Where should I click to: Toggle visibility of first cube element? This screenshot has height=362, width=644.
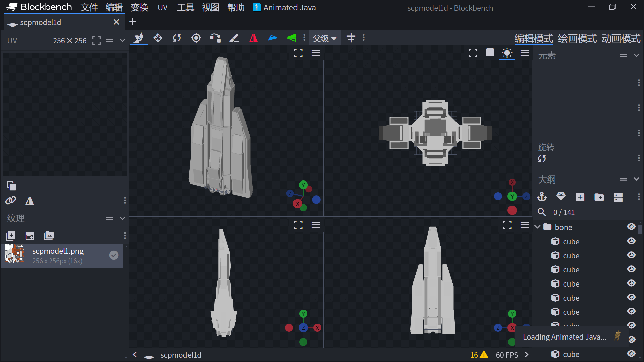(631, 241)
